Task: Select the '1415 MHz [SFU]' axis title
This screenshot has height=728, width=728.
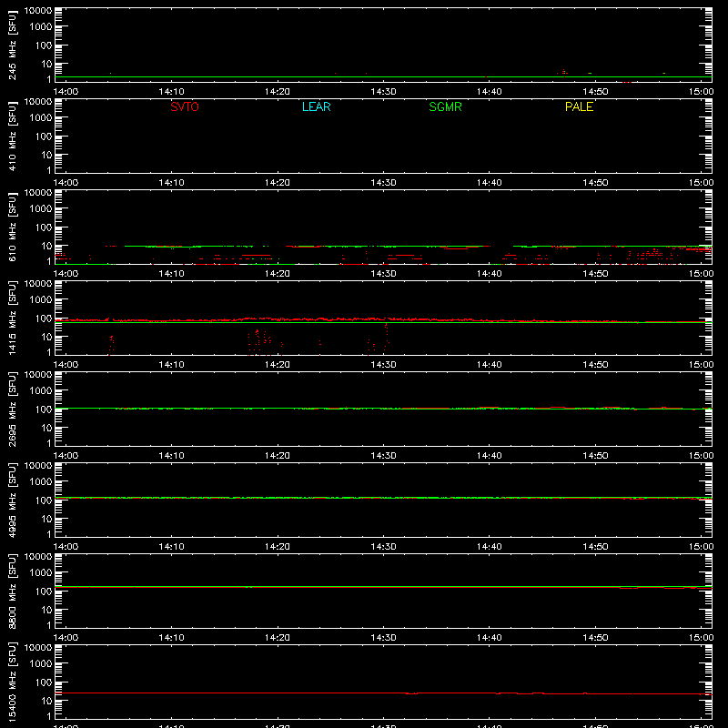Action: pyautogui.click(x=12, y=318)
